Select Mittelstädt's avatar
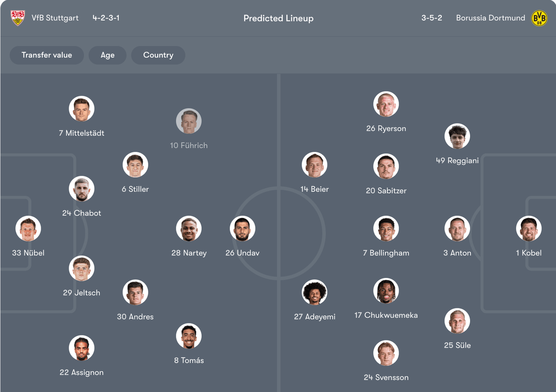 (82, 109)
